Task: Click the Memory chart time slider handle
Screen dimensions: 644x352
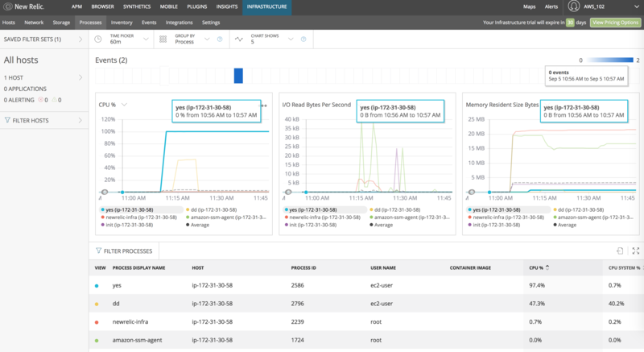Action: [x=472, y=192]
